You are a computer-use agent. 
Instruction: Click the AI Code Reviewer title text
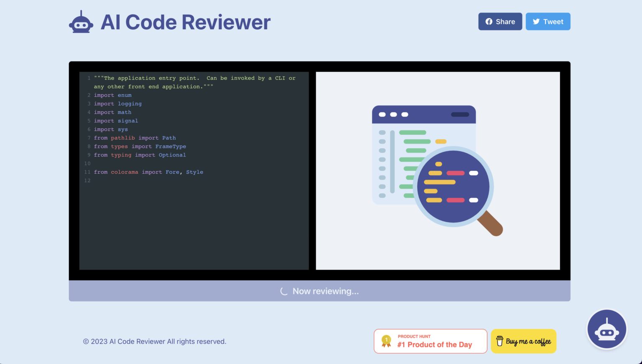(185, 22)
